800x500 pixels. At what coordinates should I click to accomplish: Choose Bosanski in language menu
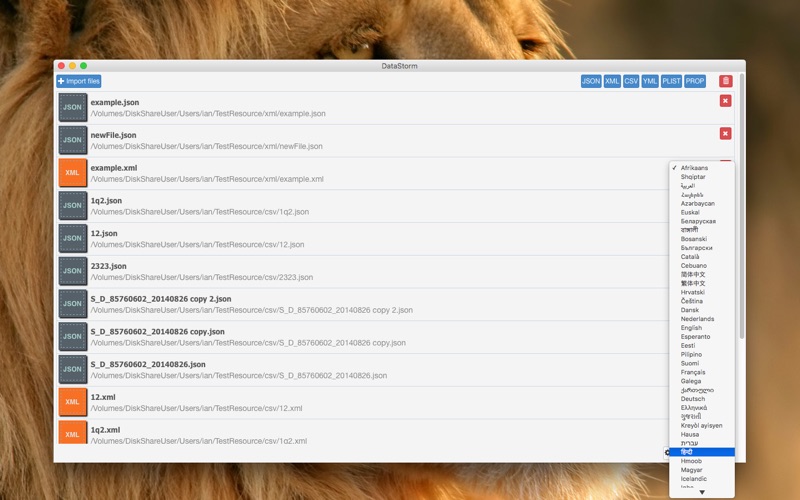[x=702, y=239]
